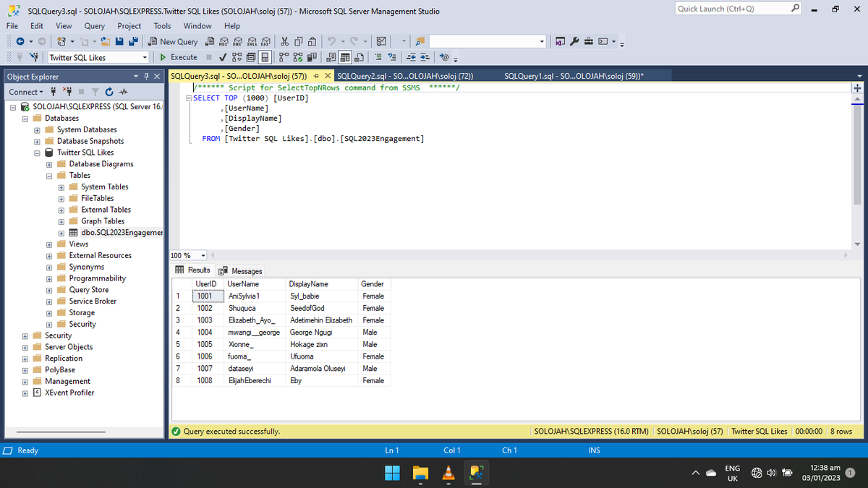Expand the dbo.SQL2023Engagement table node
This screenshot has width=868, height=488.
coord(62,233)
